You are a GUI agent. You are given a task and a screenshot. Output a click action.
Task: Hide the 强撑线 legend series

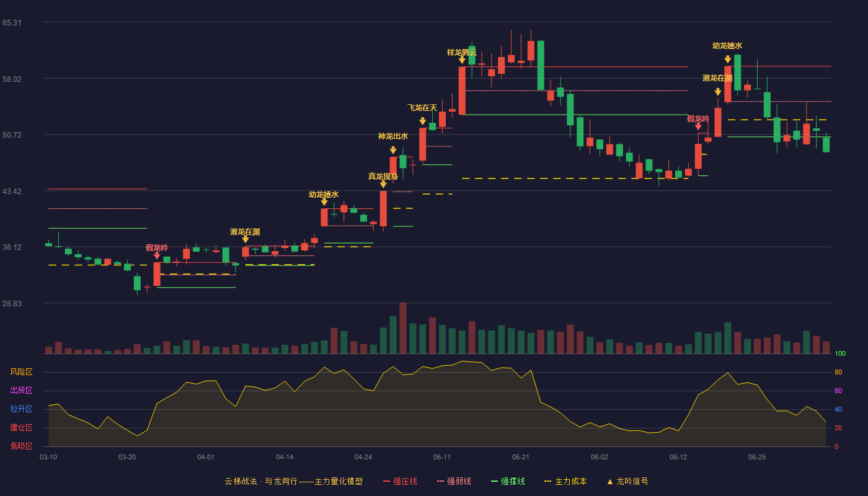pyautogui.click(x=508, y=481)
